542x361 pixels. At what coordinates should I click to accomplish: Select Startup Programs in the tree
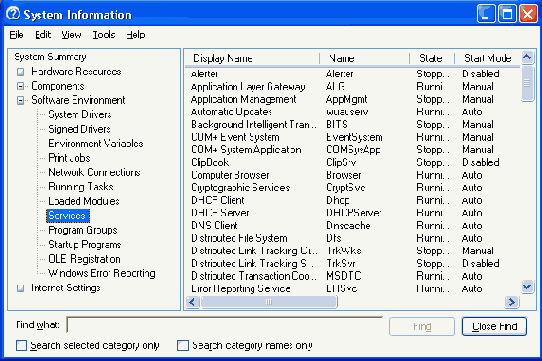[x=85, y=245]
